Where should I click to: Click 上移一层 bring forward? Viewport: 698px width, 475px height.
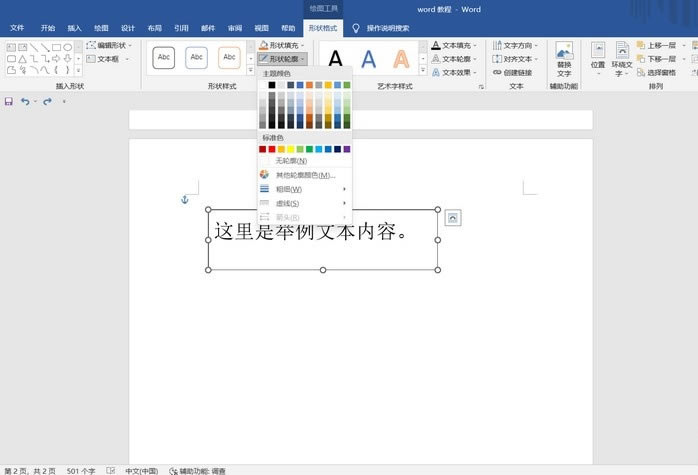point(660,45)
